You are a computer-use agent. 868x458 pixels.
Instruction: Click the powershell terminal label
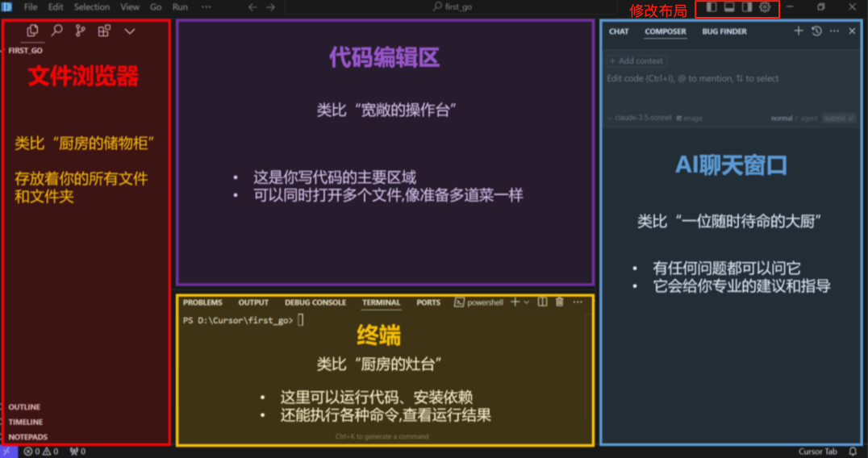pos(478,302)
